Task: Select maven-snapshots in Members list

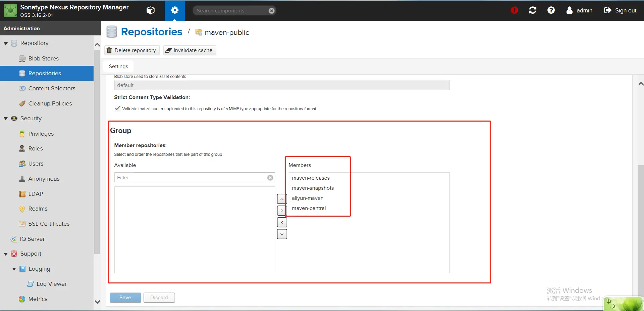Action: (369, 188)
